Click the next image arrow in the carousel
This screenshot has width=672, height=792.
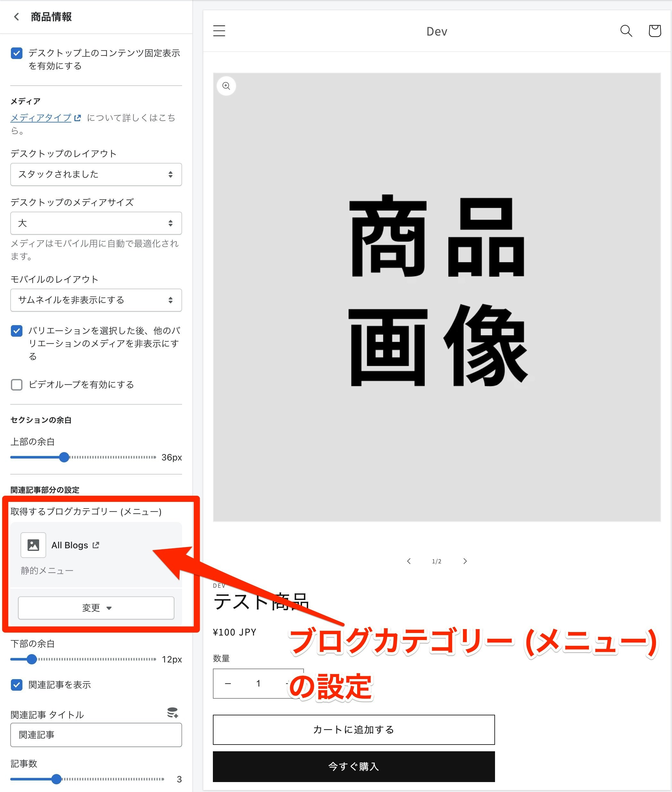coord(465,561)
